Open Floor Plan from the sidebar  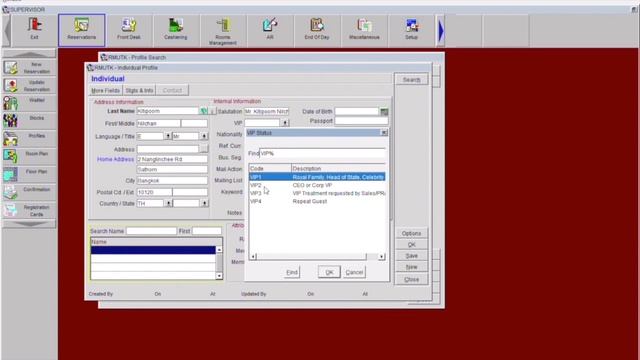point(29,174)
